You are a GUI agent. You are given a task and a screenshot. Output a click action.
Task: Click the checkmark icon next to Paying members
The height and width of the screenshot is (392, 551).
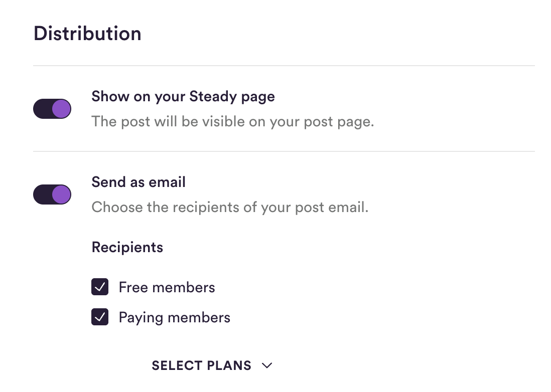click(100, 317)
